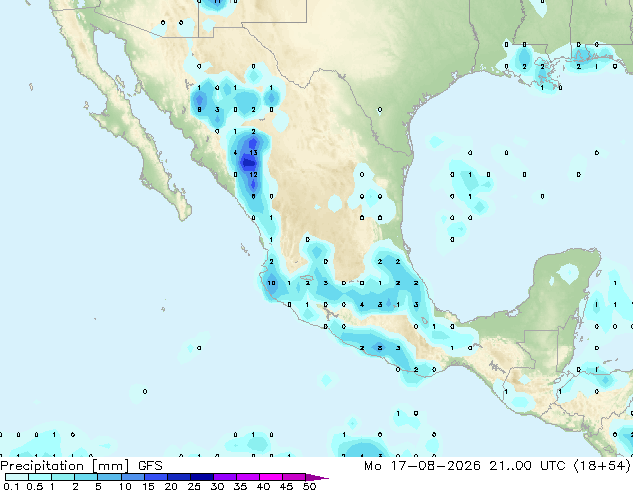Click the 1–2 mm legend color box
This screenshot has height=490, width=634.
click(x=63, y=477)
